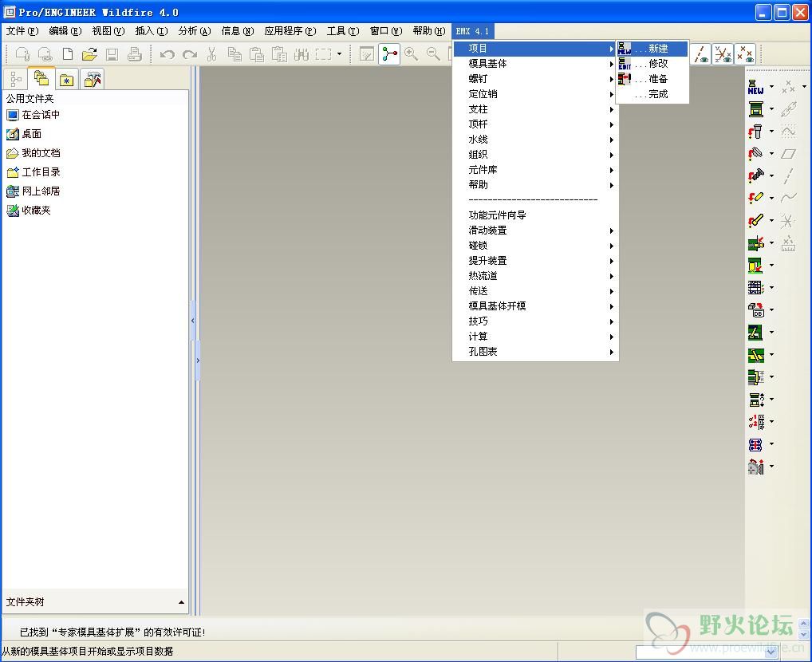The image size is (812, 662).
Task: Open the 文件(F) menu
Action: point(22,31)
